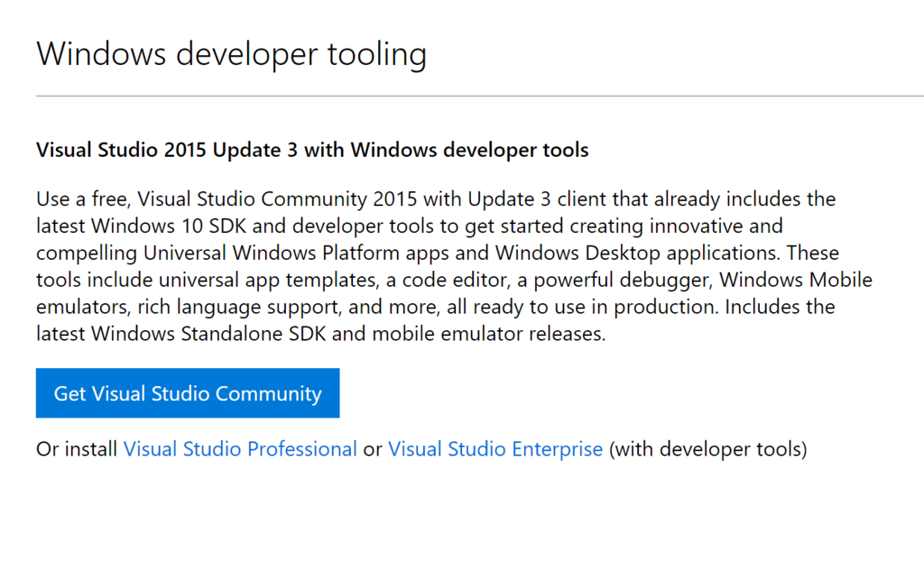Click the "Or install" text before the links

tap(77, 448)
